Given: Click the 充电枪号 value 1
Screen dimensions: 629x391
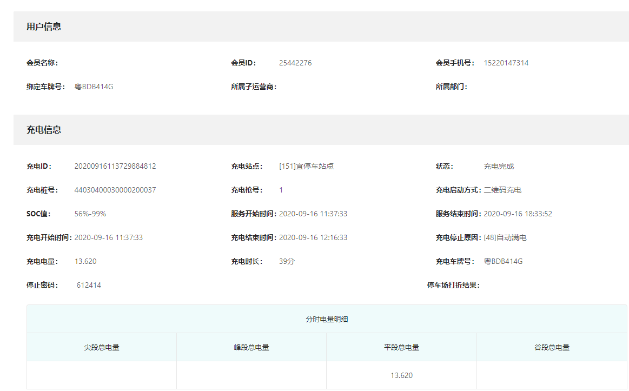Looking at the screenshot, I should click(x=281, y=190).
